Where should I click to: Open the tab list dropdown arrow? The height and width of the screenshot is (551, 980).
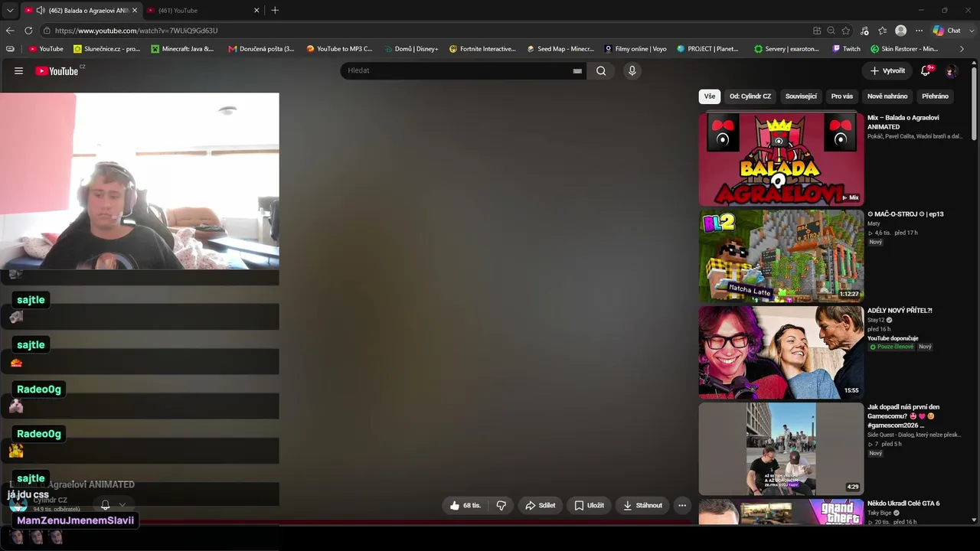(10, 10)
